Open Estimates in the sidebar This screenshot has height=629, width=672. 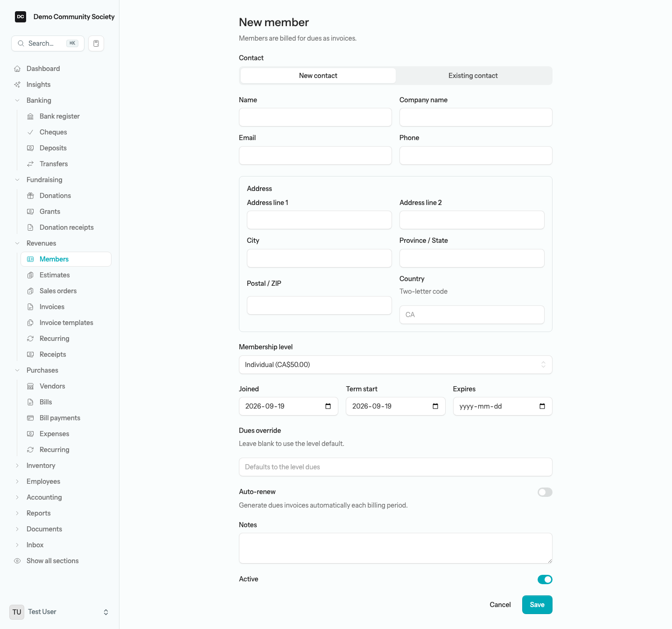pyautogui.click(x=66, y=275)
